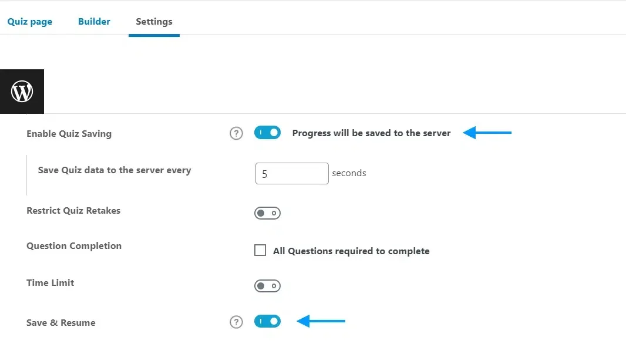Click the Enable Quiz Saving label
The width and height of the screenshot is (626, 364).
pos(69,133)
